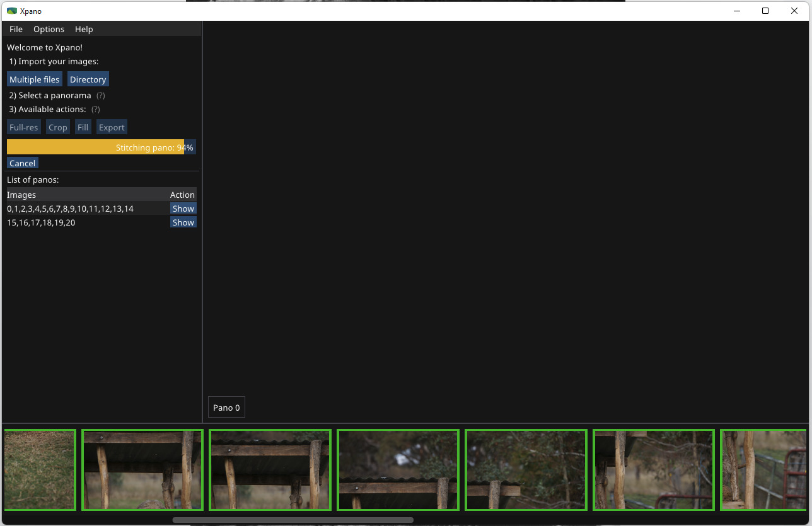
Task: Click the Crop button
Action: tap(58, 127)
